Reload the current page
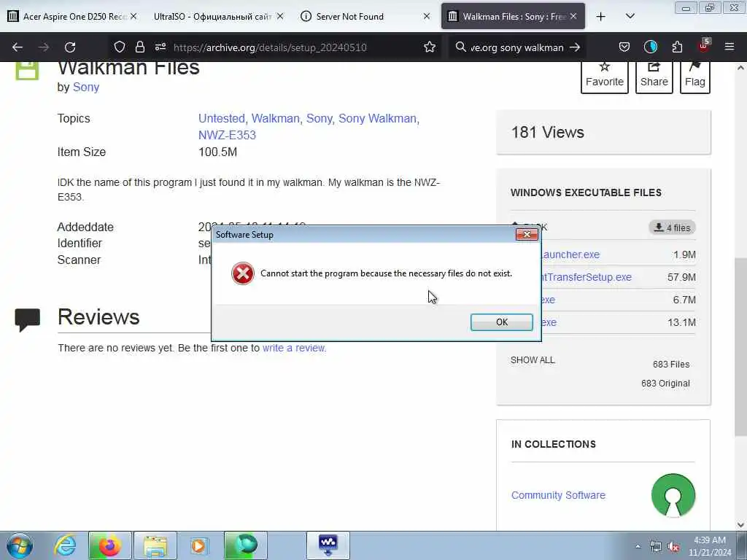The width and height of the screenshot is (747, 560). pyautogui.click(x=70, y=47)
